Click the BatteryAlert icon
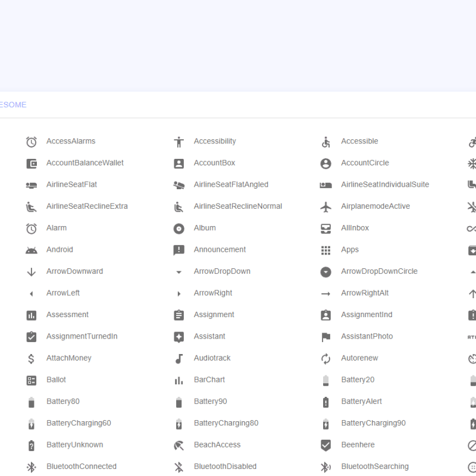This screenshot has height=476, width=476. pos(325,402)
